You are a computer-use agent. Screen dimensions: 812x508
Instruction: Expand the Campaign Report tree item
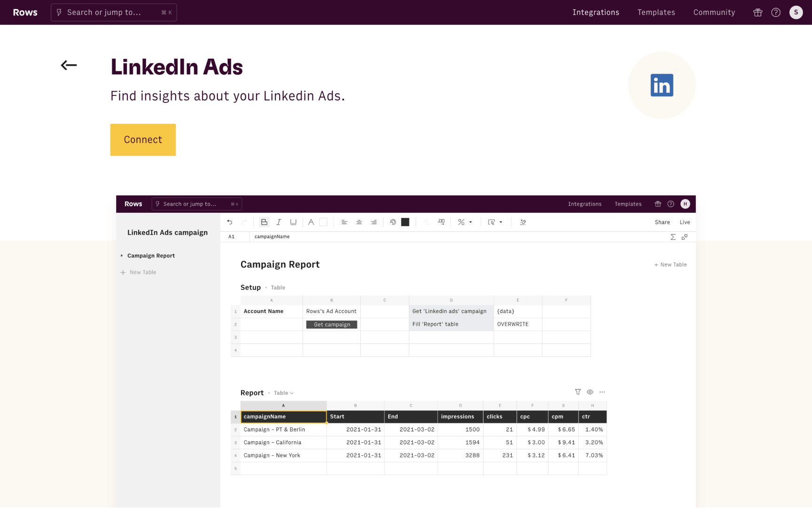(122, 256)
